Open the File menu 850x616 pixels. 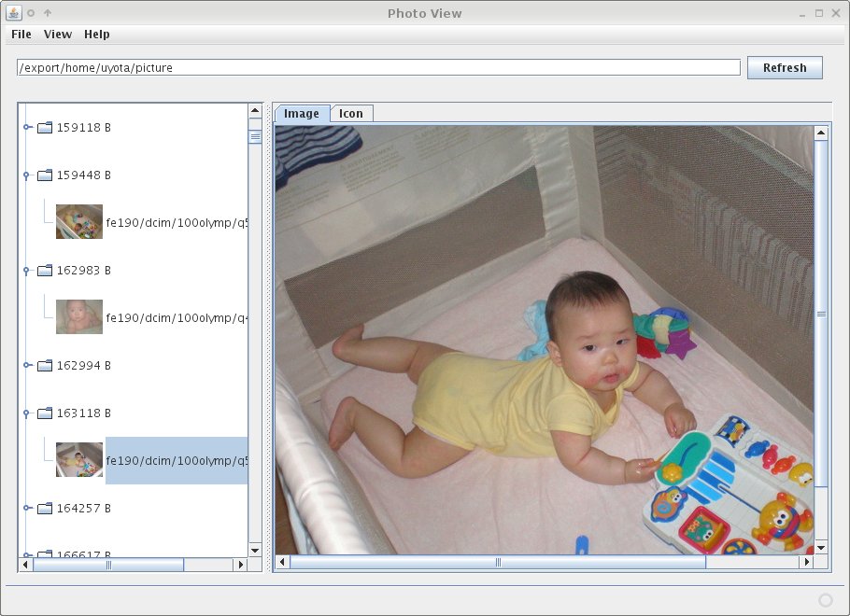click(21, 35)
